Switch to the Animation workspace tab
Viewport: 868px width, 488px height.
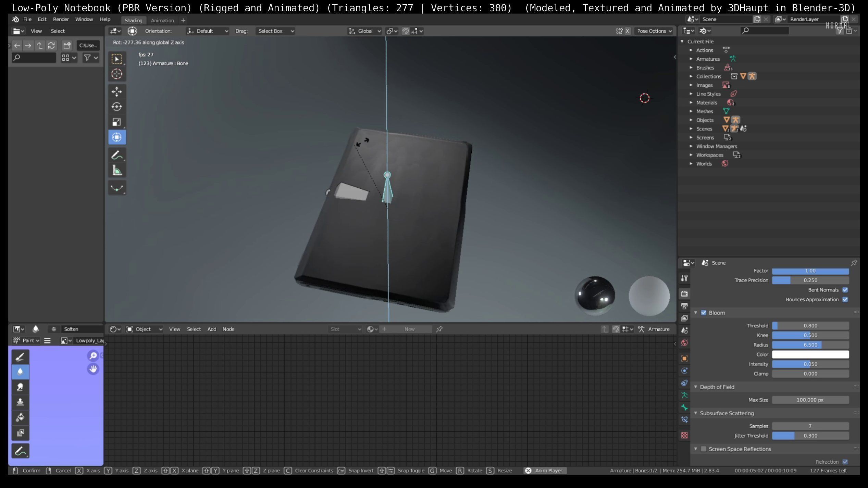[162, 21]
